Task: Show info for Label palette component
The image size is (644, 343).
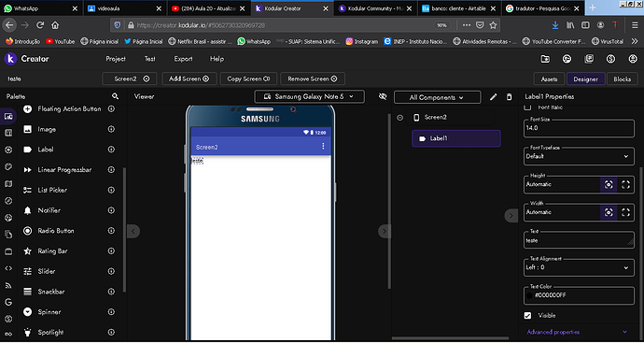Action: click(111, 150)
